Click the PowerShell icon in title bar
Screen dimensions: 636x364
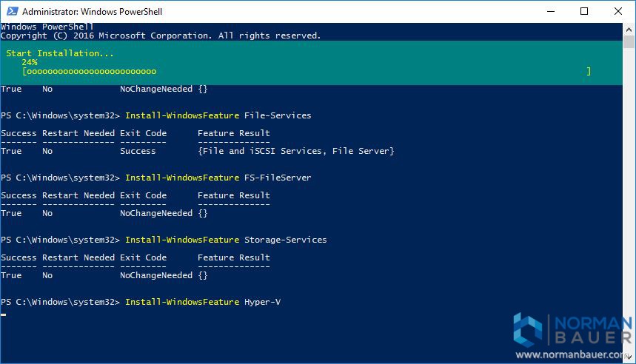point(12,11)
